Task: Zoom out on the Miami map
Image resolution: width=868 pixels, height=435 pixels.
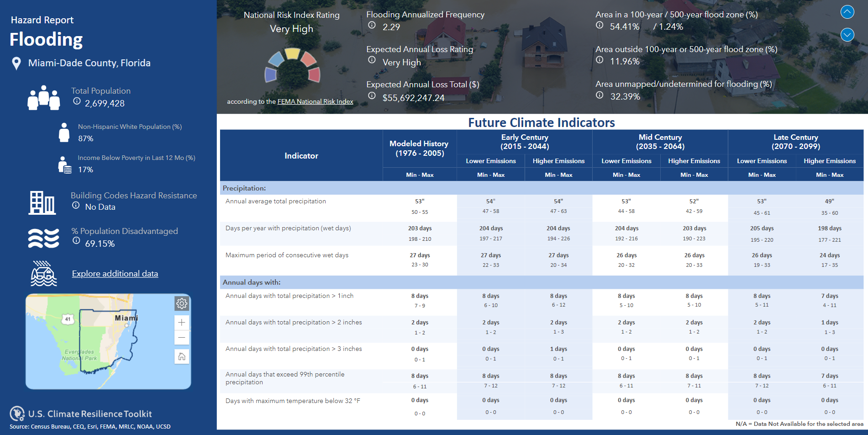Action: pos(182,338)
